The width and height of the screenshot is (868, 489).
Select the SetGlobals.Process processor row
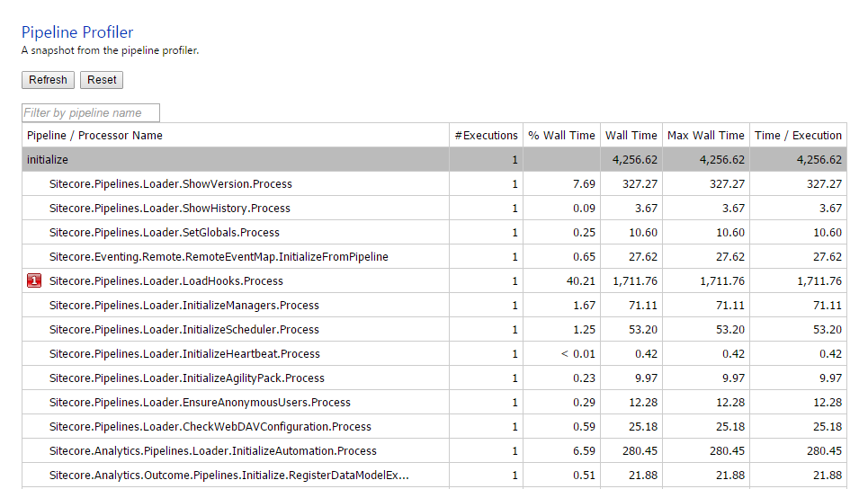pyautogui.click(x=434, y=233)
